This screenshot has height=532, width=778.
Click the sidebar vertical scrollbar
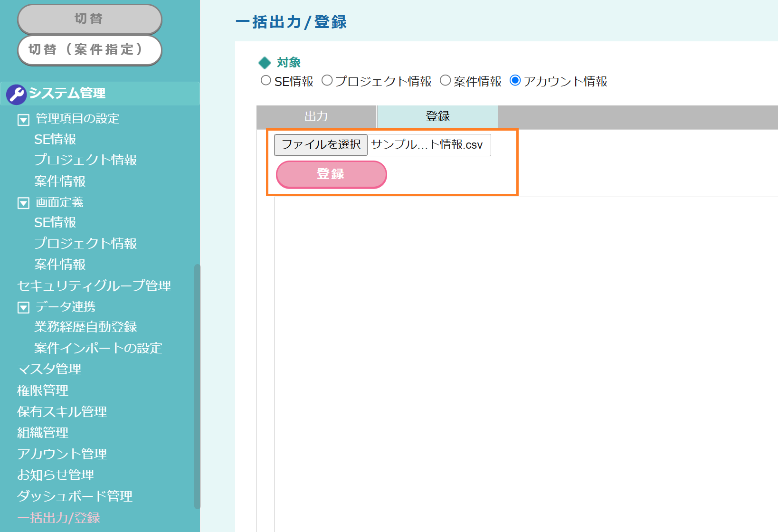coord(197,386)
